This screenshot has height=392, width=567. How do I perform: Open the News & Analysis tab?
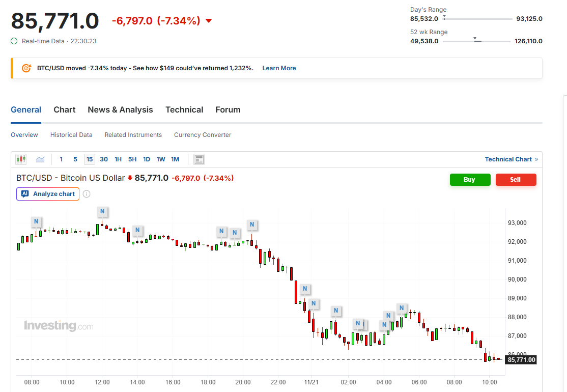[x=120, y=110]
